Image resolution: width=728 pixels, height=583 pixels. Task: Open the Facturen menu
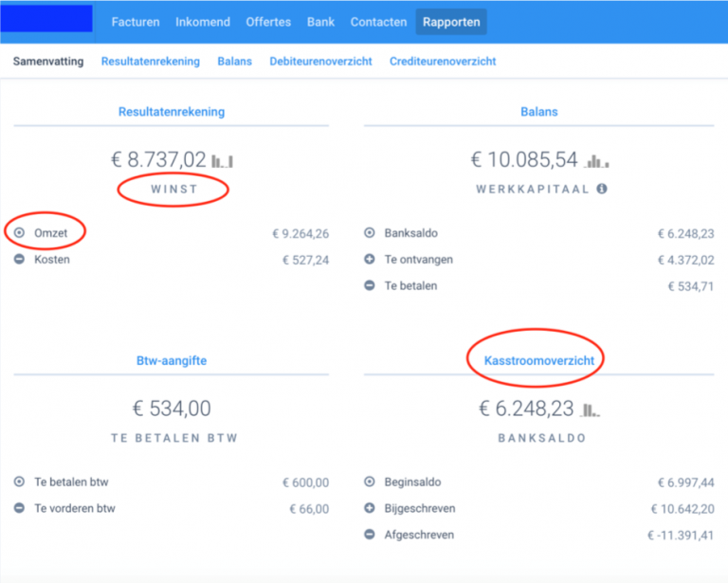pyautogui.click(x=136, y=22)
